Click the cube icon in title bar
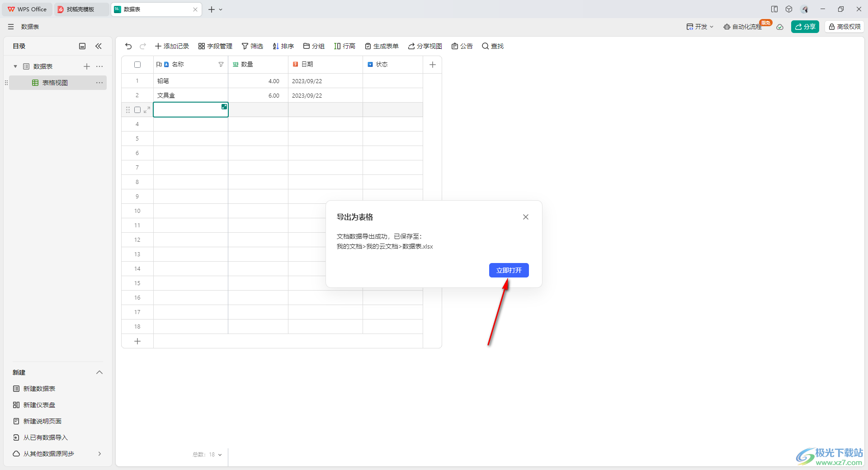Screen dimensions: 868x470 coord(789,9)
